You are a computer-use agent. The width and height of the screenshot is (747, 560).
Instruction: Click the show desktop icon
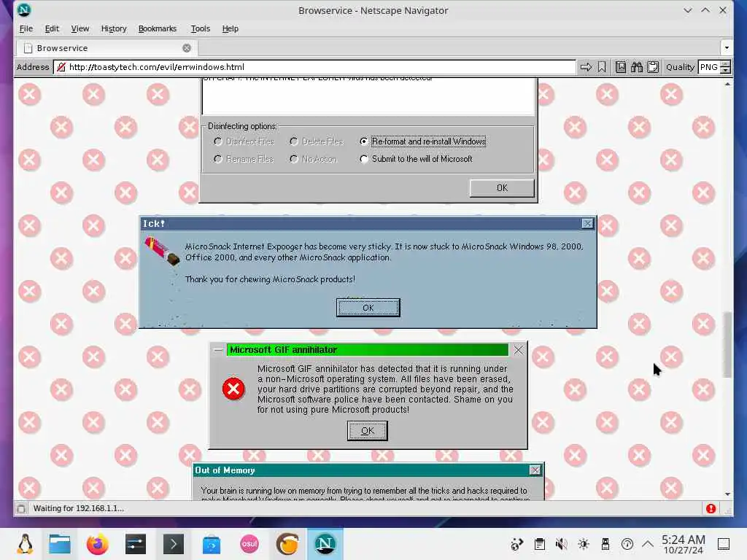(x=724, y=544)
